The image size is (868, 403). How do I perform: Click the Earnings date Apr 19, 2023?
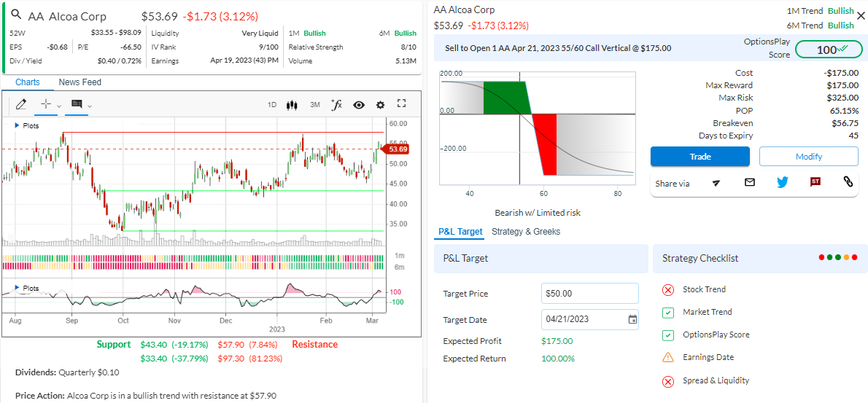[244, 60]
